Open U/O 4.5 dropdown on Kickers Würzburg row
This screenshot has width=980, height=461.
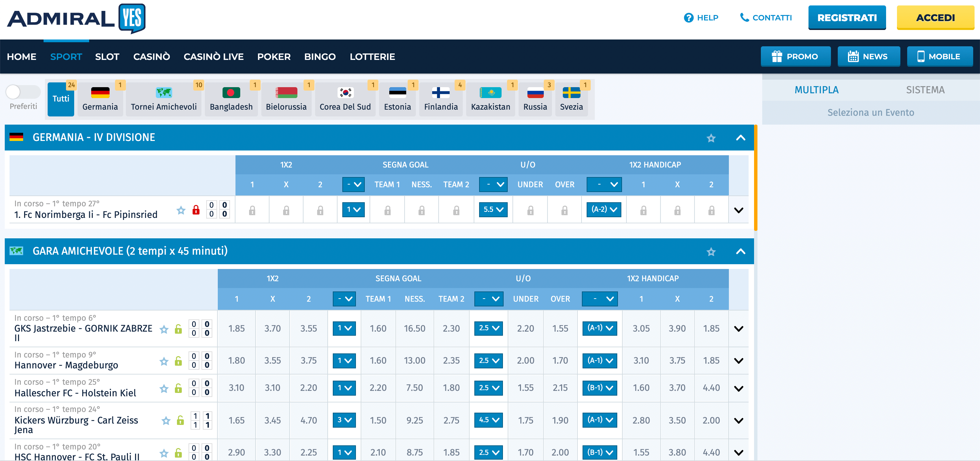(x=489, y=420)
